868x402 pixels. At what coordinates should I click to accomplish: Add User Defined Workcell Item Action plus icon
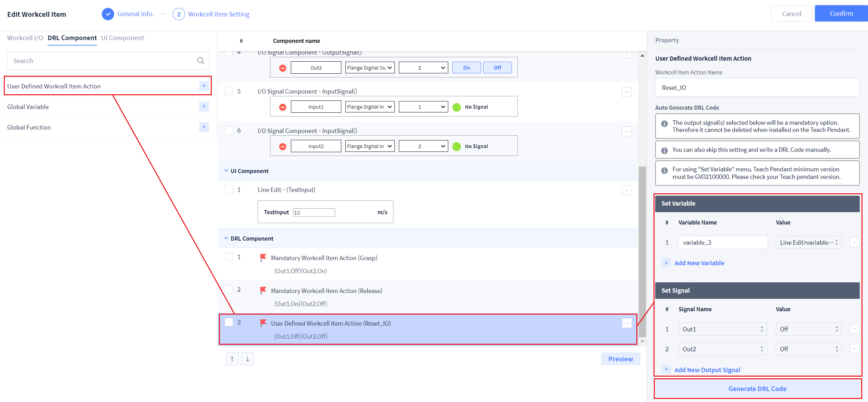(x=204, y=86)
